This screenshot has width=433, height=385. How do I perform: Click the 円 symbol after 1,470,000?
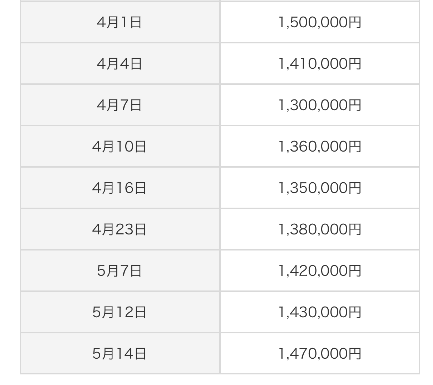coord(355,354)
